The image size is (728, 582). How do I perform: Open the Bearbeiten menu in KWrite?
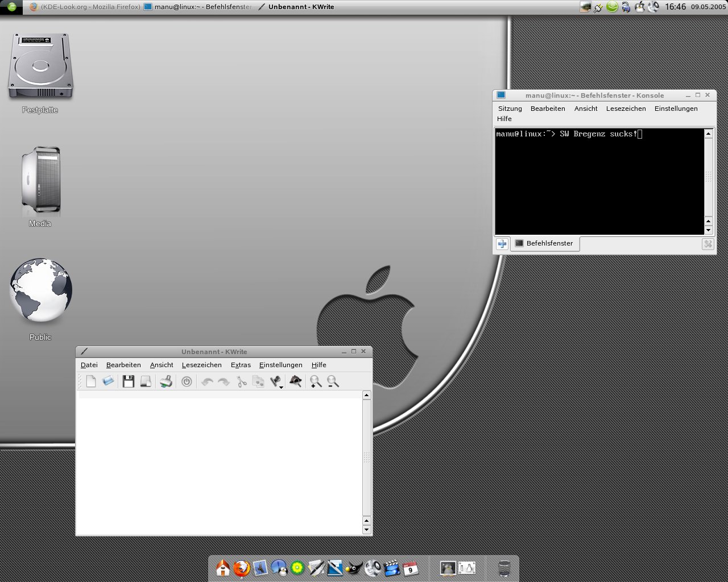[x=123, y=365]
